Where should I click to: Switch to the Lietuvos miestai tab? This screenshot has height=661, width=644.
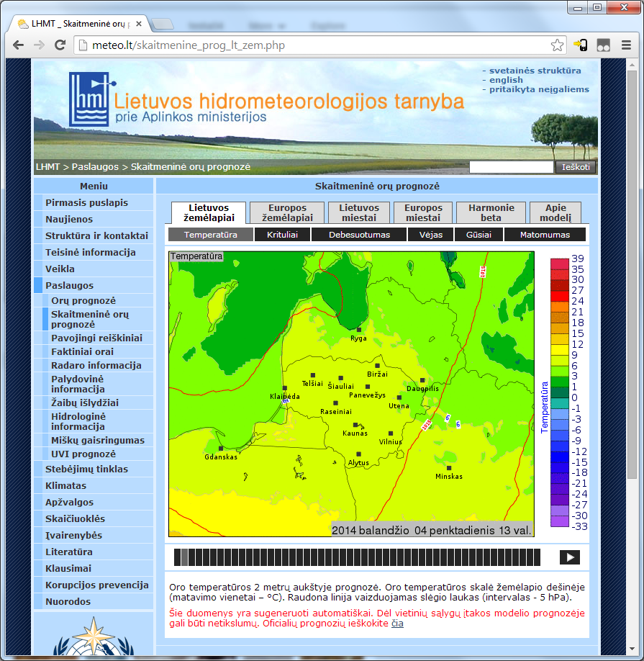[359, 212]
